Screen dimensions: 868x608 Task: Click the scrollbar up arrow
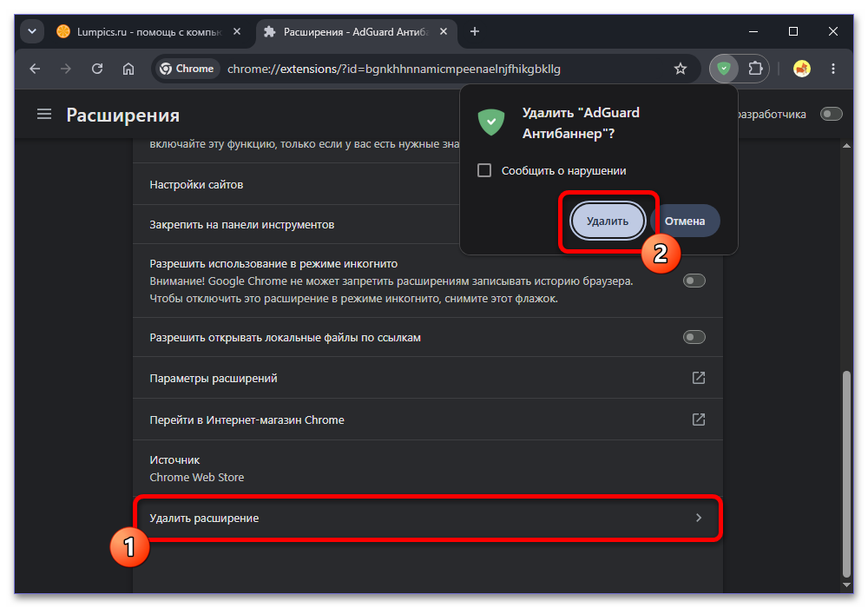pos(846,146)
